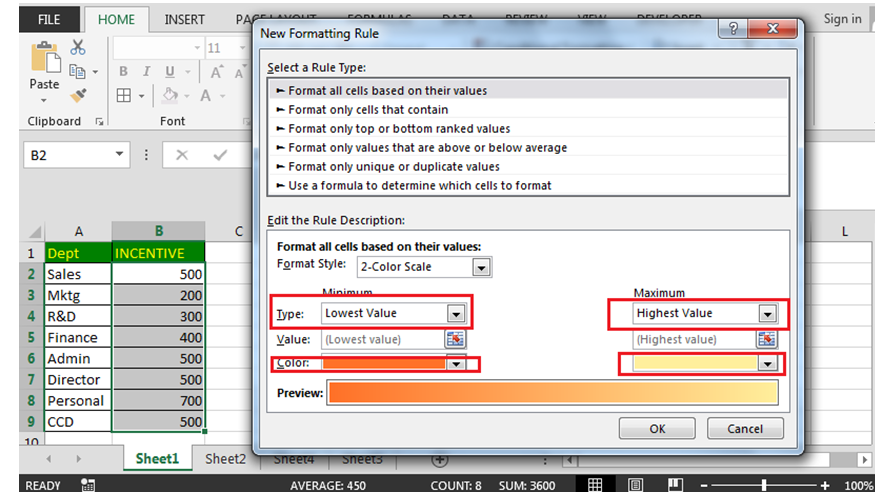885x503 pixels.
Task: Click Cancel in New Formatting Rule dialog
Action: pyautogui.click(x=744, y=428)
